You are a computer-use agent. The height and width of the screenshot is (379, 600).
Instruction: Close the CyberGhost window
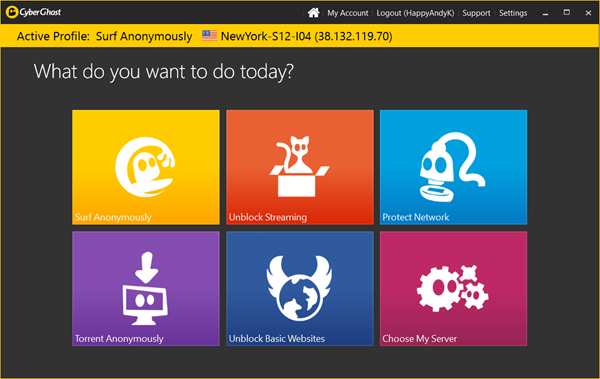click(x=588, y=13)
